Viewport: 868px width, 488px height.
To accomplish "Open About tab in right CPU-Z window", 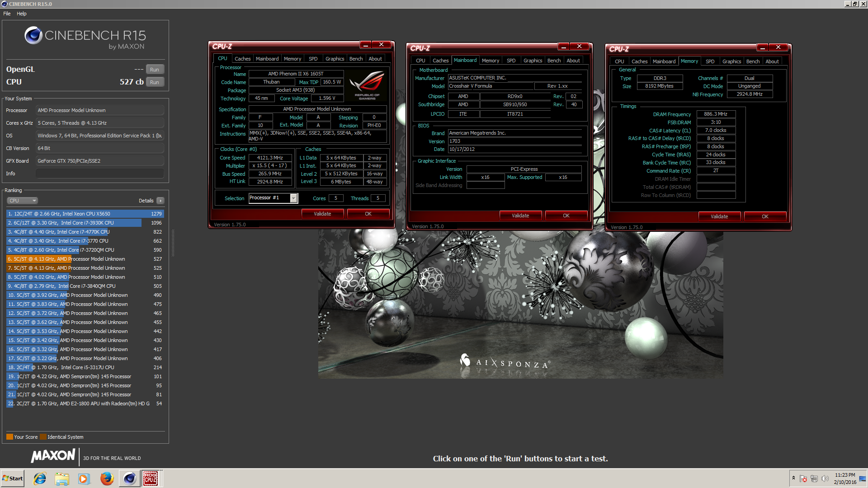I will (x=772, y=61).
